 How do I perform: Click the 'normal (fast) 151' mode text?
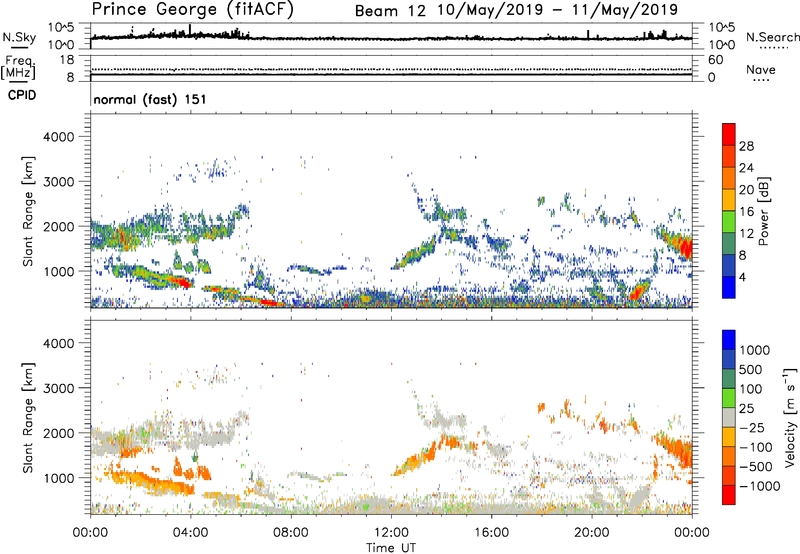[150, 99]
